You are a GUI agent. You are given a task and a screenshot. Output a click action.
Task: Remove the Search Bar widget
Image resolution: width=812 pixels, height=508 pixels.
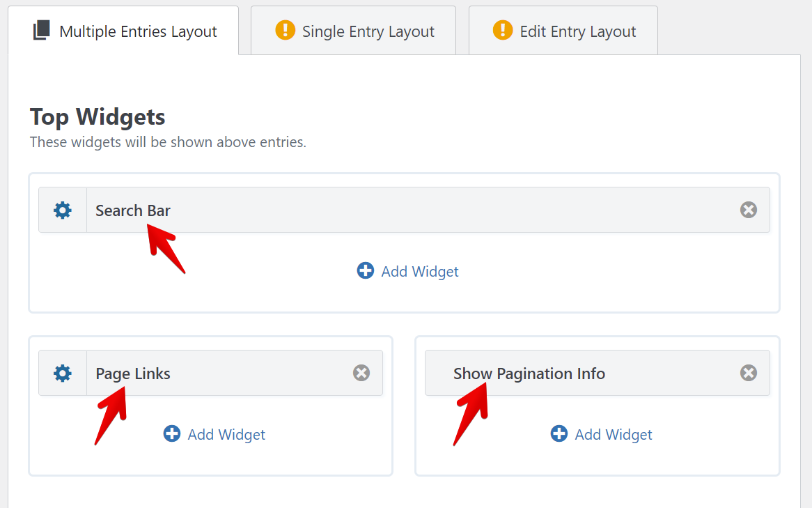pos(749,210)
